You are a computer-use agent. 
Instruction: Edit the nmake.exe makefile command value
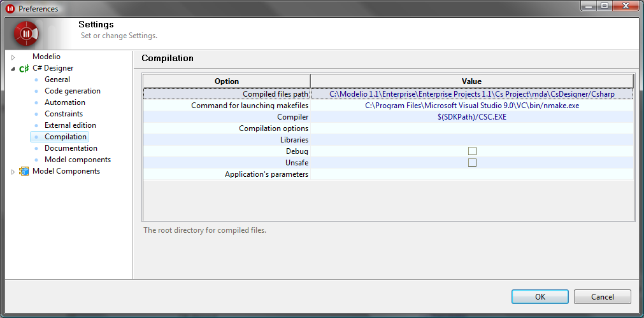(472, 106)
